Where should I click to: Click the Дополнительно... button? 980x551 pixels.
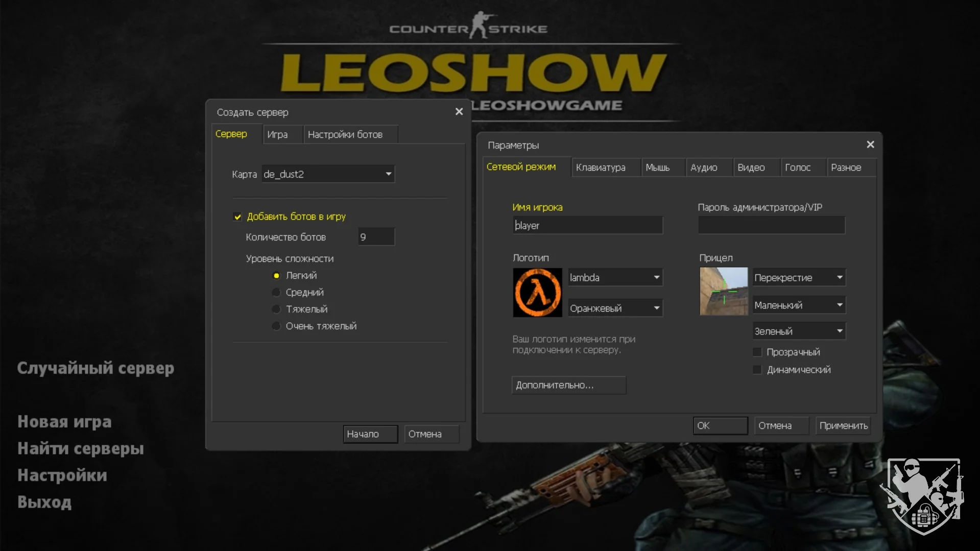click(568, 386)
